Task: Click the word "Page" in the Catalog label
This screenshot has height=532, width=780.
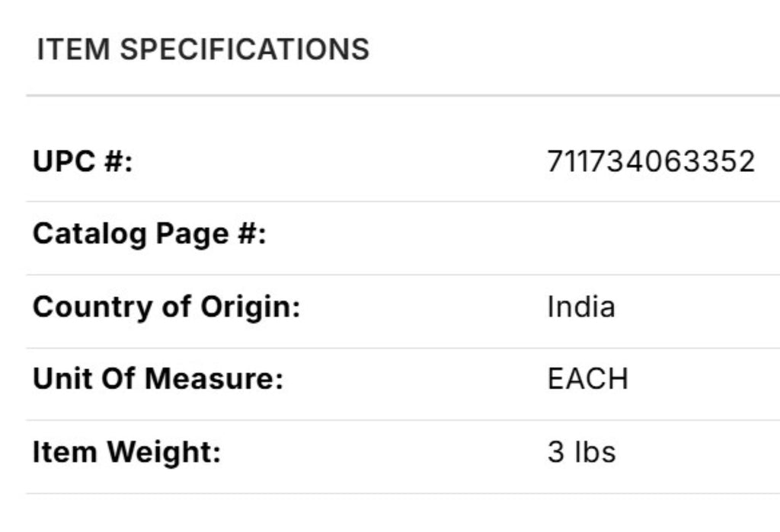Action: [187, 234]
